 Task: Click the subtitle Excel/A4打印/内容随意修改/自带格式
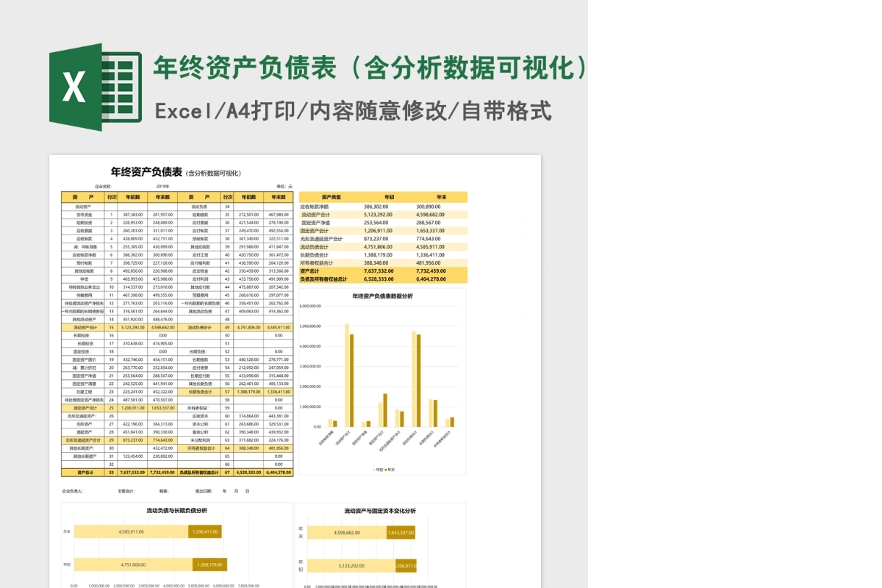pyautogui.click(x=353, y=111)
